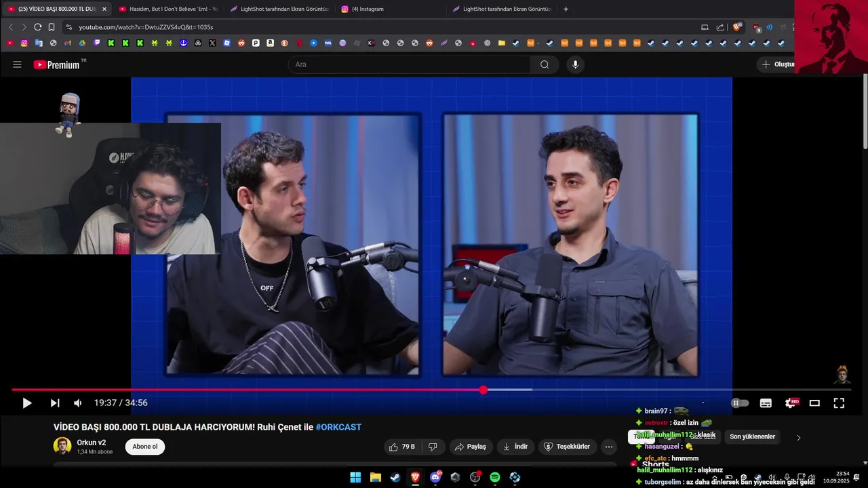Screen dimensions: 868x488
Task: Open more actions three-dot menu
Action: (609, 447)
